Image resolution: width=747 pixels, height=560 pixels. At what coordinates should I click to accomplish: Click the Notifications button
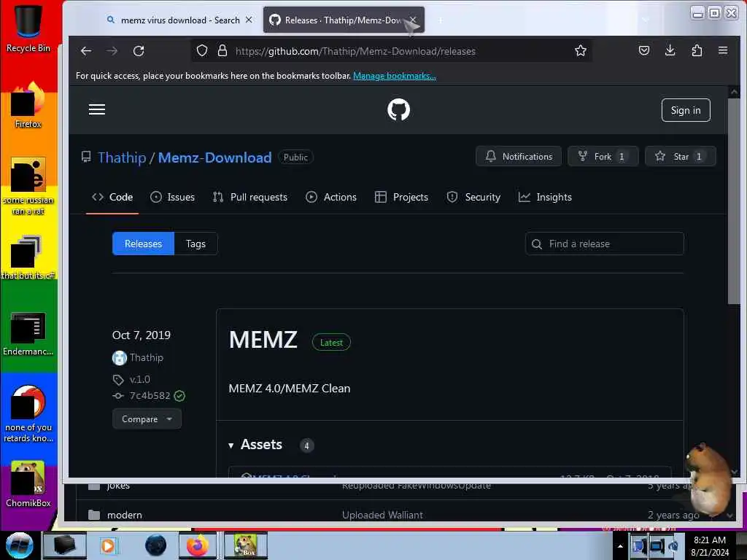(519, 156)
